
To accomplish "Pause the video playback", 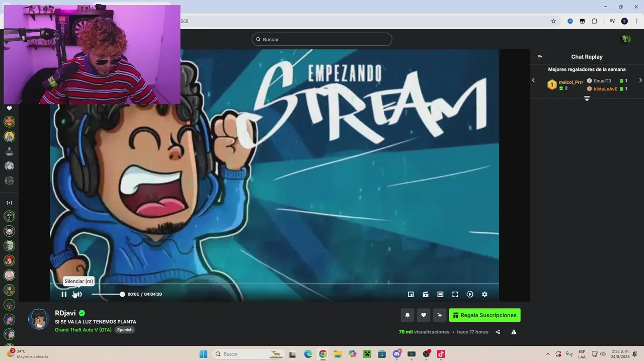I will (64, 294).
